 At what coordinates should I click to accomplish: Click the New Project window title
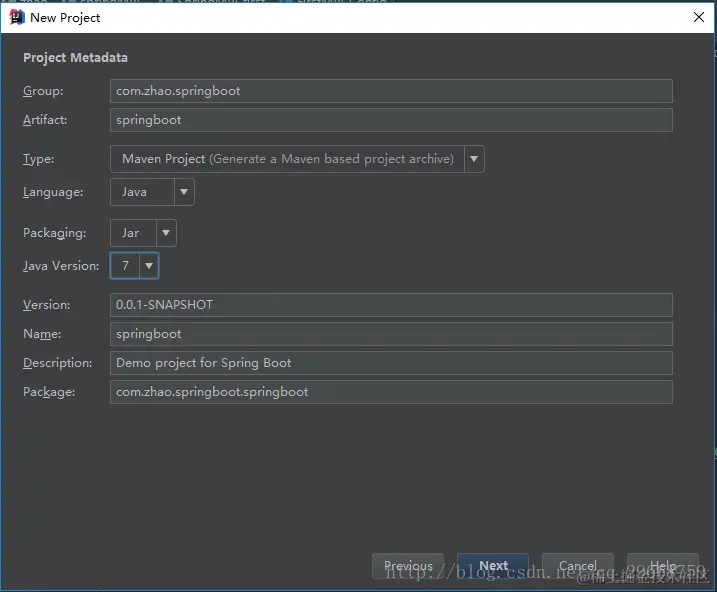coord(65,18)
